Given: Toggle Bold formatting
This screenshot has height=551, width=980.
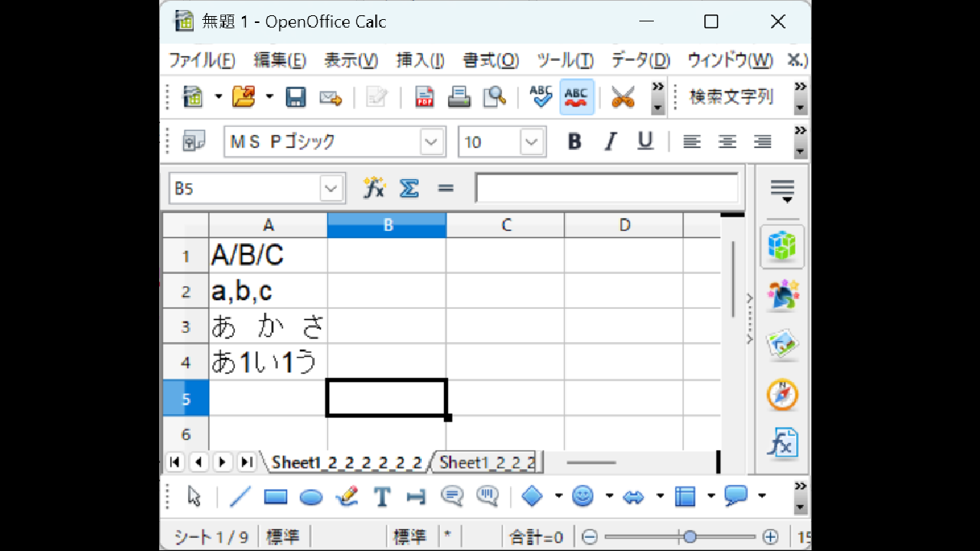Looking at the screenshot, I should (x=574, y=142).
